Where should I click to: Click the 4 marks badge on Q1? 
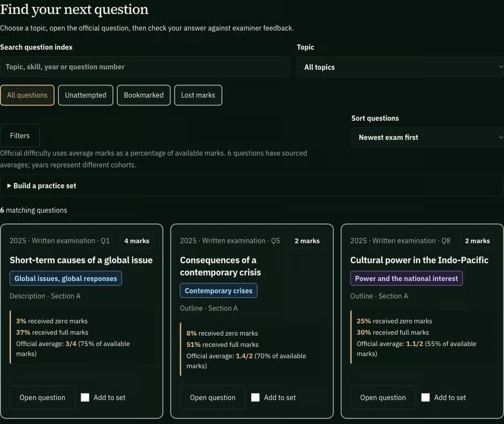point(137,241)
